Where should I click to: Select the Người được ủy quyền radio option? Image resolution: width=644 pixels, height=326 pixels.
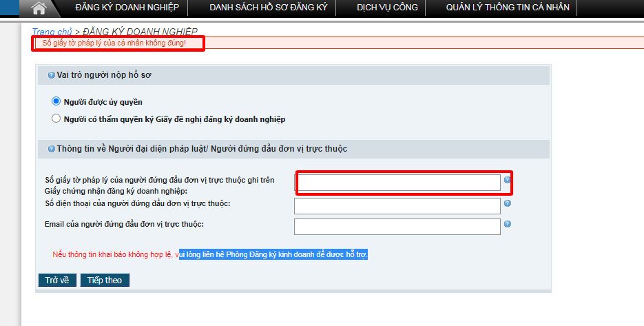(56, 101)
